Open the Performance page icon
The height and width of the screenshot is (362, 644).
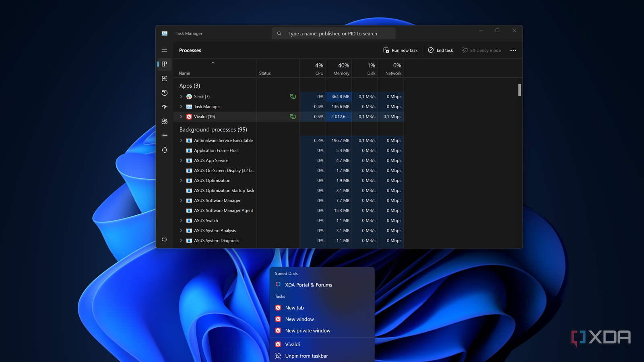[164, 78]
